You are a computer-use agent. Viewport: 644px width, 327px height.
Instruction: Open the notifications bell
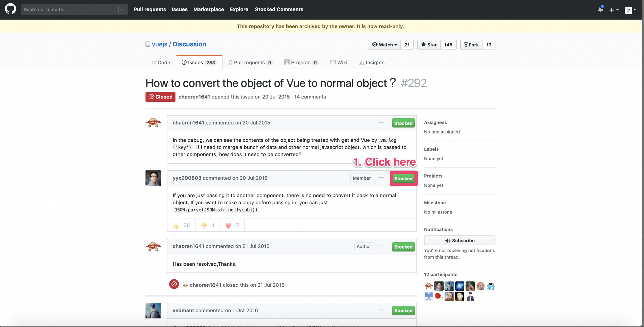600,9
